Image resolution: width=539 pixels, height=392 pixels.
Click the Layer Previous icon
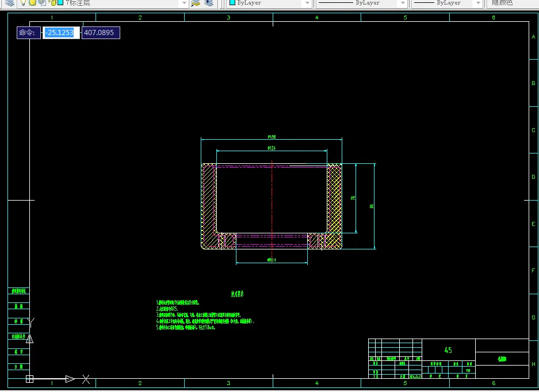pos(209,3)
